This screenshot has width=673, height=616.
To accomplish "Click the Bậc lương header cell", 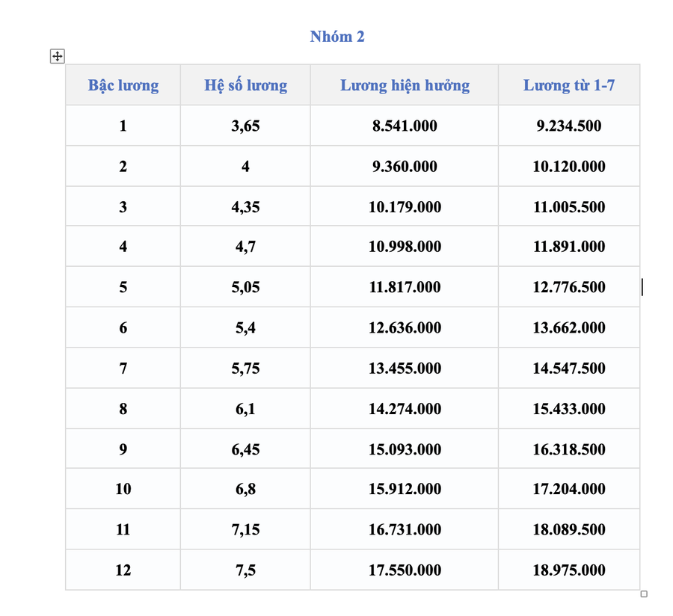I will point(123,85).
